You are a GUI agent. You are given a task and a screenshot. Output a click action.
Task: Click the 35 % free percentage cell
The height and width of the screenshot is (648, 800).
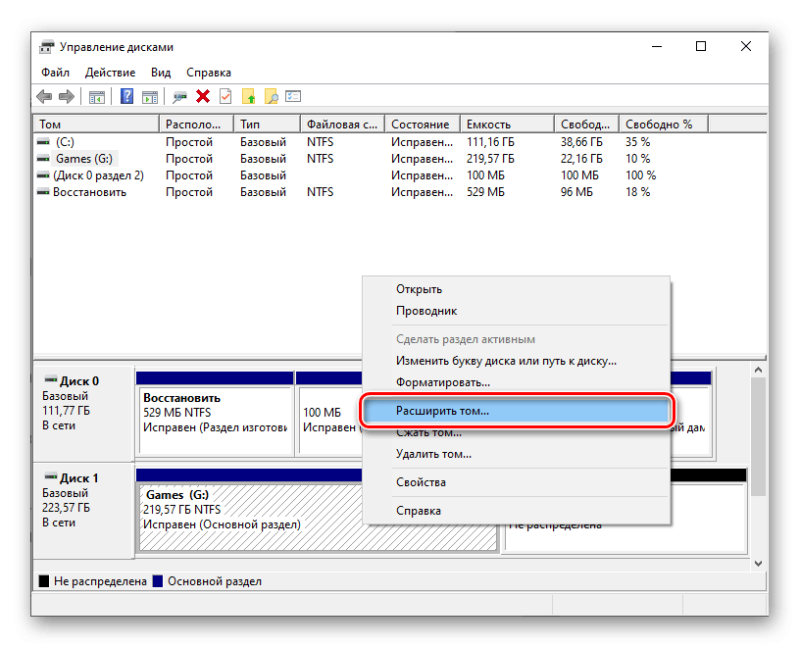pos(638,142)
